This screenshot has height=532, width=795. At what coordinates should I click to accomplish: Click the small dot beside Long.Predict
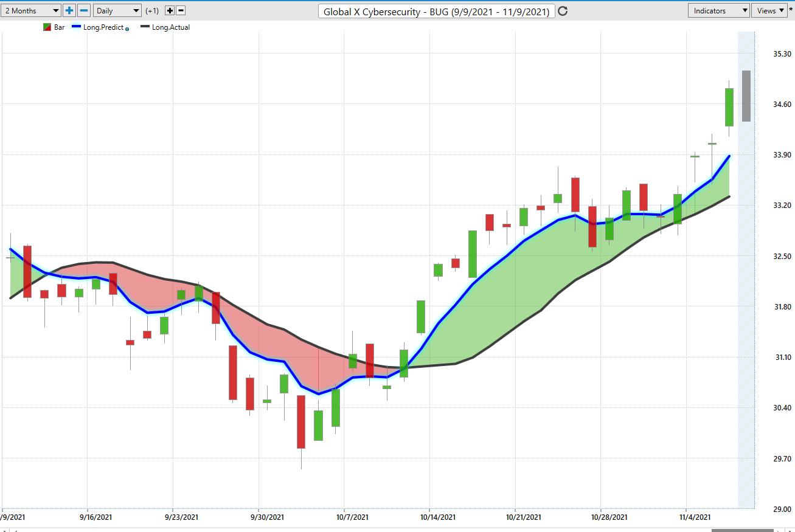(127, 29)
